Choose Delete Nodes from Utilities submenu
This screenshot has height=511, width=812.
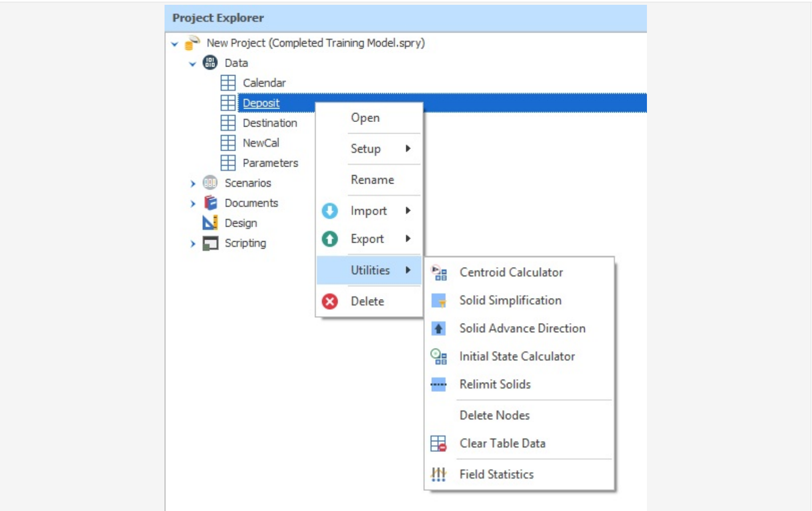pyautogui.click(x=495, y=415)
